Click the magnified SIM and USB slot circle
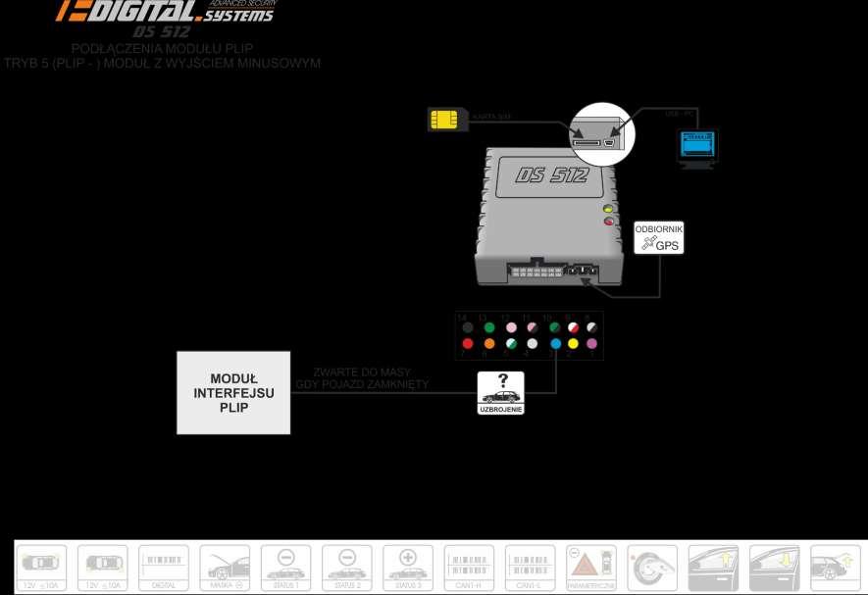Image resolution: width=868 pixels, height=595 pixels. [602, 134]
